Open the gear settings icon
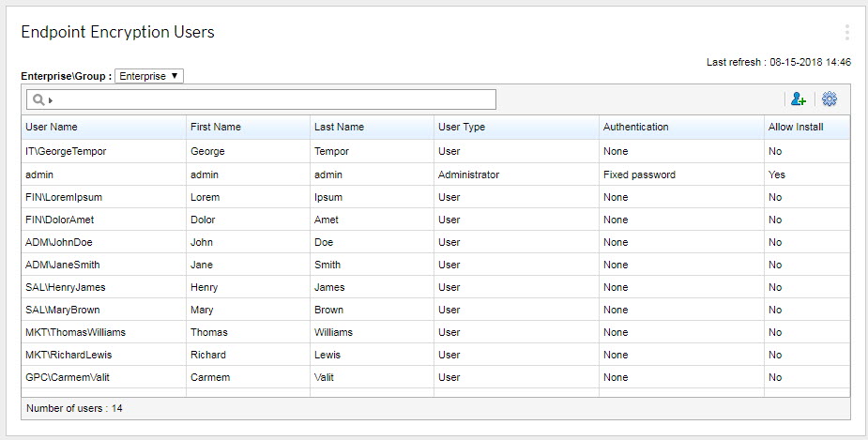 coord(830,99)
